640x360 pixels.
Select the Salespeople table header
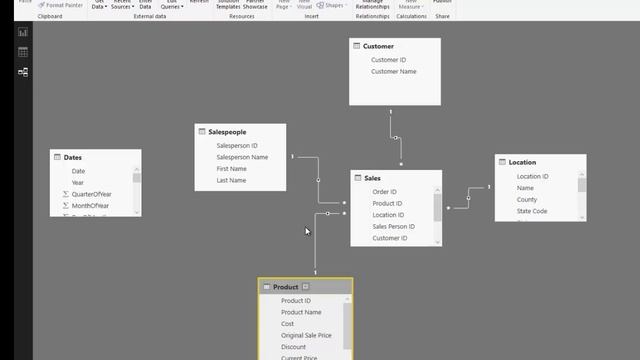tap(240, 132)
